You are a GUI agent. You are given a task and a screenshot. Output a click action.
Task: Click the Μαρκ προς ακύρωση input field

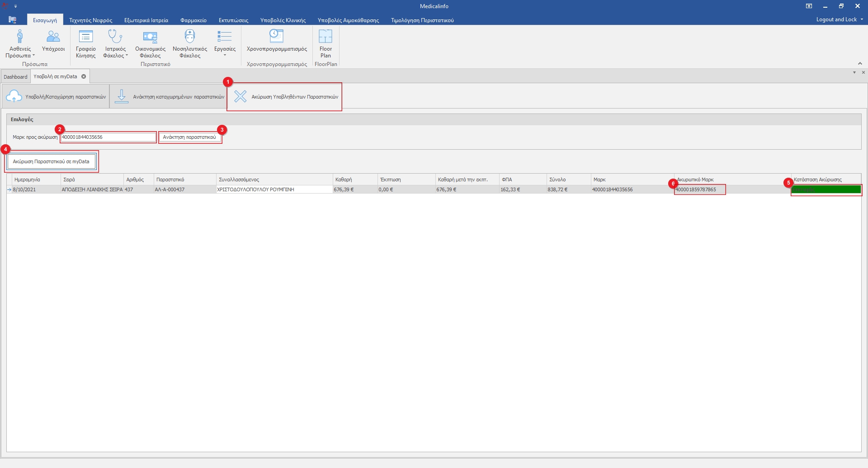pyautogui.click(x=108, y=137)
